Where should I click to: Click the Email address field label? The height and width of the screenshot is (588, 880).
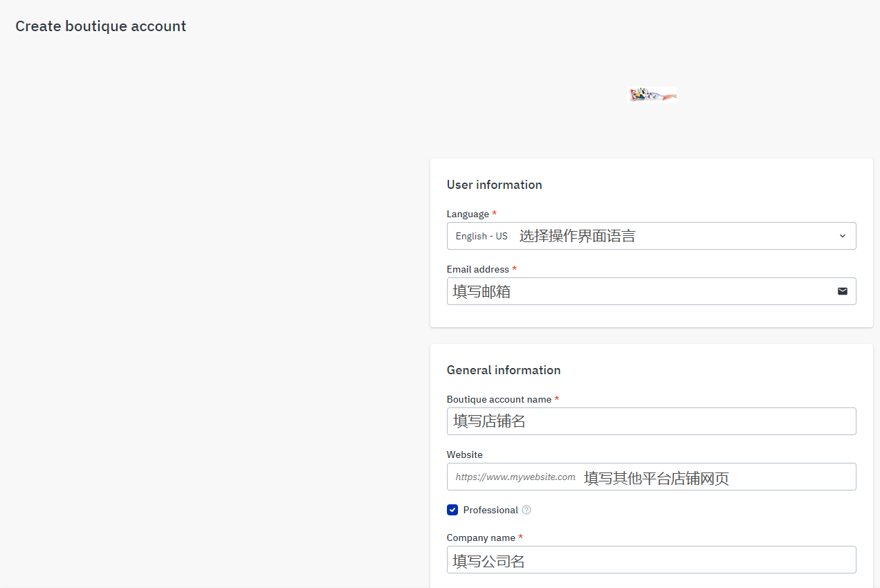pos(477,269)
